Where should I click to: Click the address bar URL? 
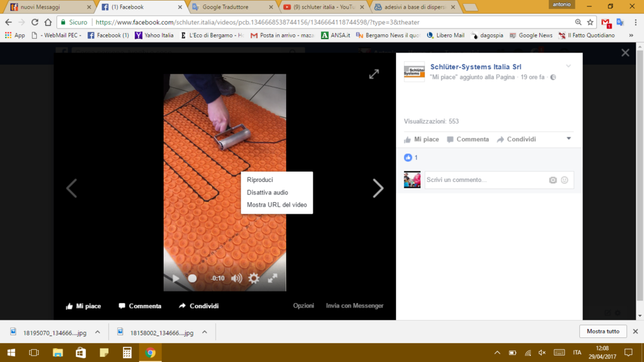(x=258, y=22)
